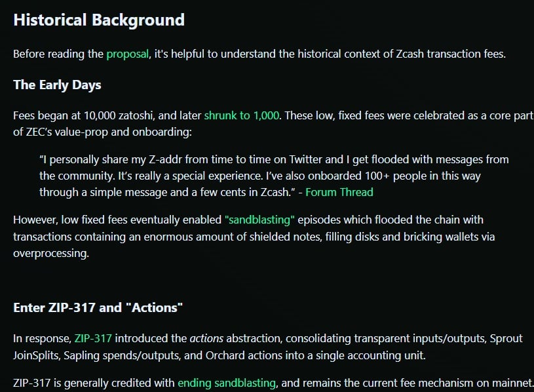Follow the "ending sandblasting" link

click(227, 382)
